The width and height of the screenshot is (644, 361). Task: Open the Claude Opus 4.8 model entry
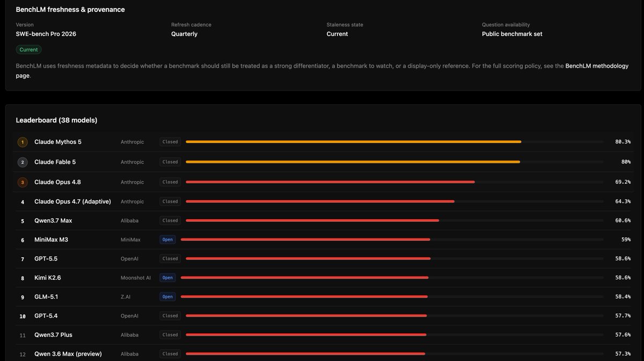pos(57,182)
